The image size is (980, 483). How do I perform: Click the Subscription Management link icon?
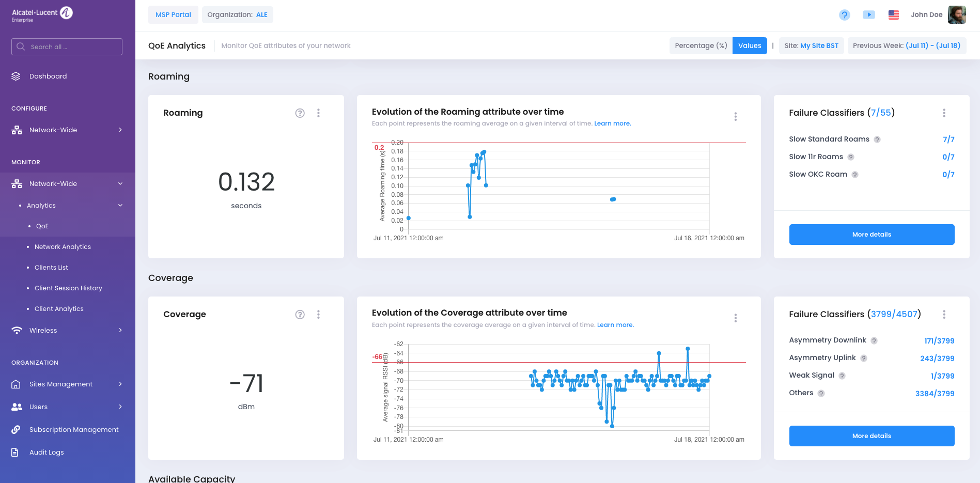click(16, 429)
